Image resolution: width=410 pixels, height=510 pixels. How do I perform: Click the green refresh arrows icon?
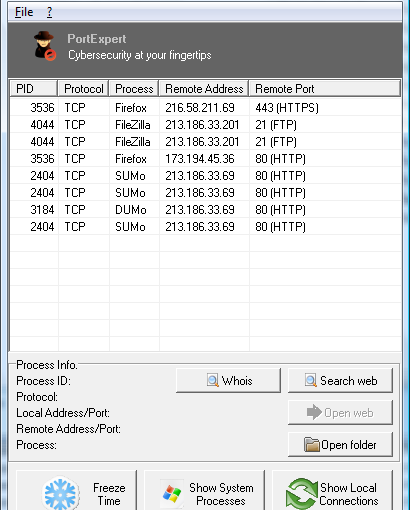tap(301, 494)
